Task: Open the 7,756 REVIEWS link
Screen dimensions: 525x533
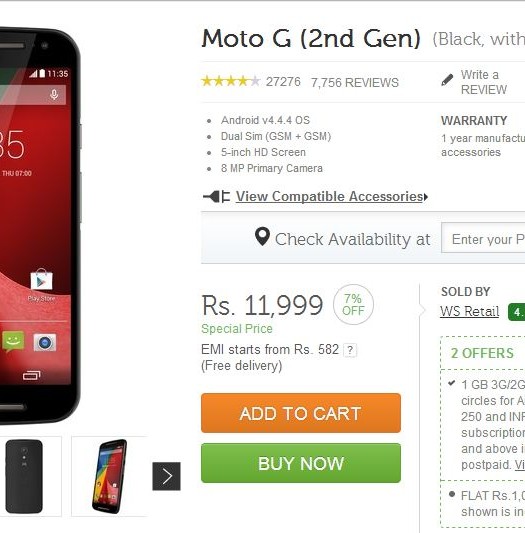Action: [355, 83]
